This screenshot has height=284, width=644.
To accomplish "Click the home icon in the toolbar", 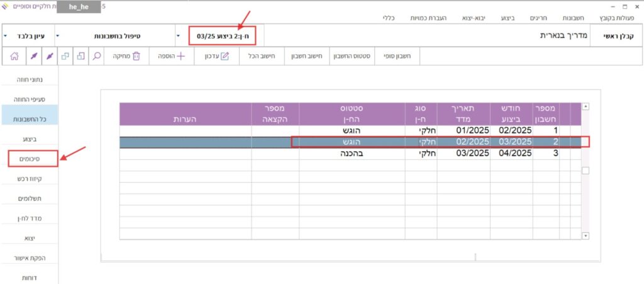I will (14, 56).
